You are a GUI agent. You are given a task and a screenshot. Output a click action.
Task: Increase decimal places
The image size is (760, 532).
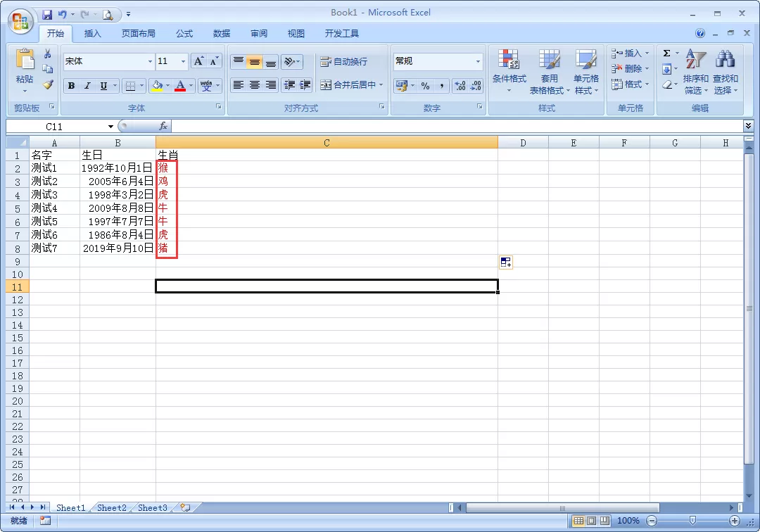click(460, 86)
